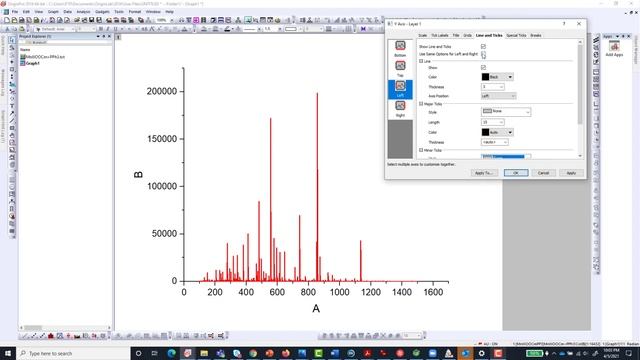Select the Text tool (T)
This screenshot has width=640, height=360.
pos(12,106)
